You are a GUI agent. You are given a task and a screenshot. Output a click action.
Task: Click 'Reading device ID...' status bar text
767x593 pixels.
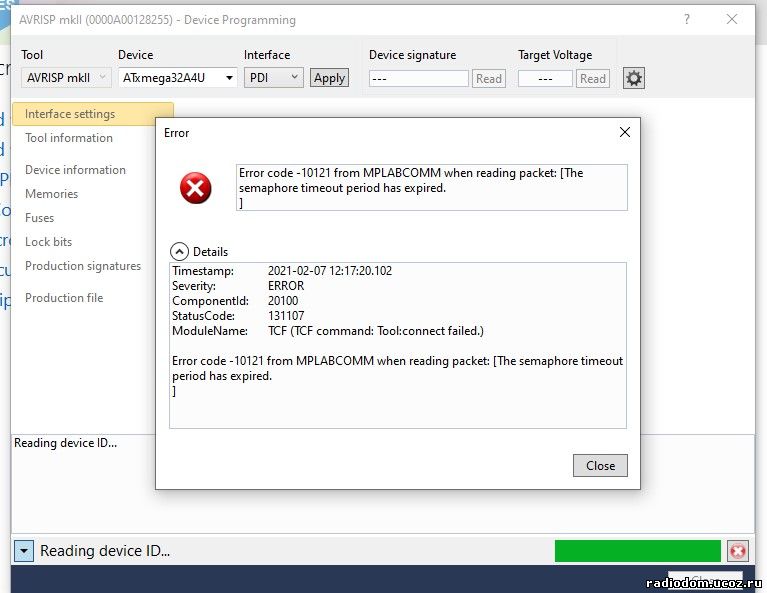point(105,551)
